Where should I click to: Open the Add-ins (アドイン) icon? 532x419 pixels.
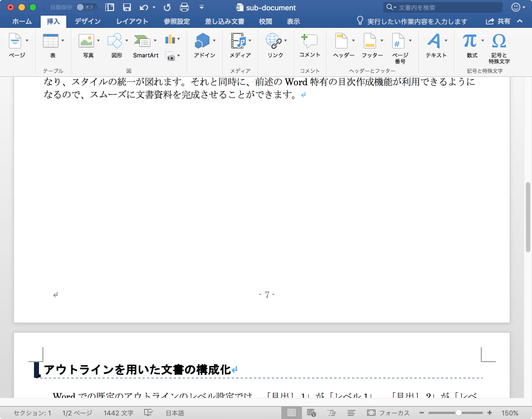203,41
